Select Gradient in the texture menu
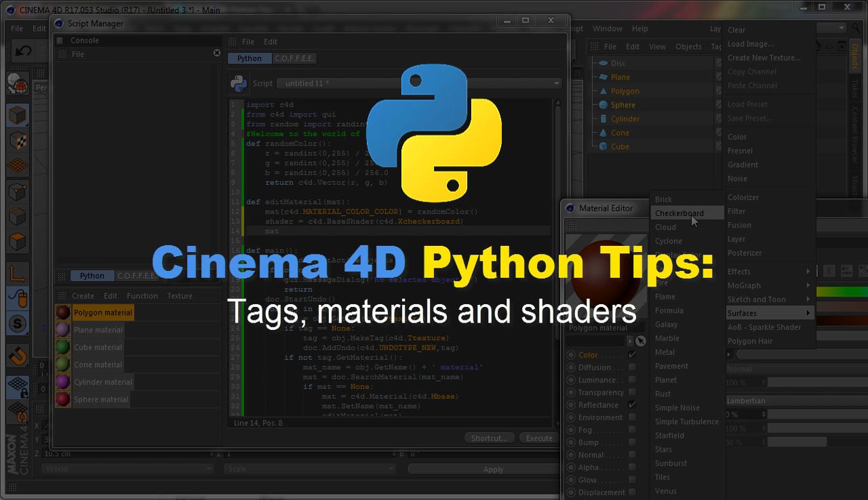This screenshot has width=868, height=500. point(743,165)
